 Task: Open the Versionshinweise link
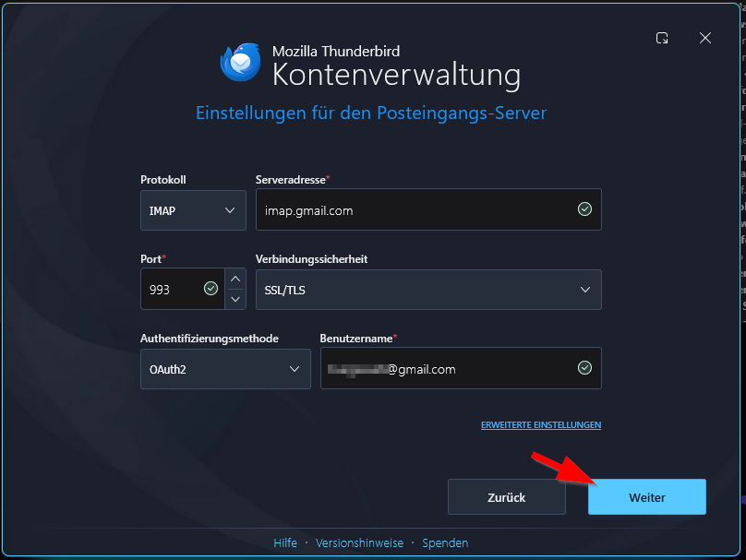click(x=360, y=542)
